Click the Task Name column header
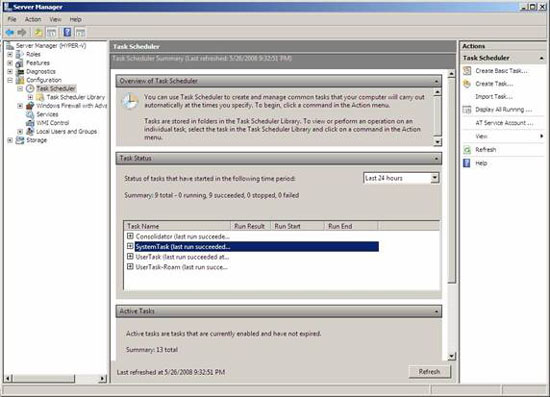550x397 pixels. [x=177, y=226]
